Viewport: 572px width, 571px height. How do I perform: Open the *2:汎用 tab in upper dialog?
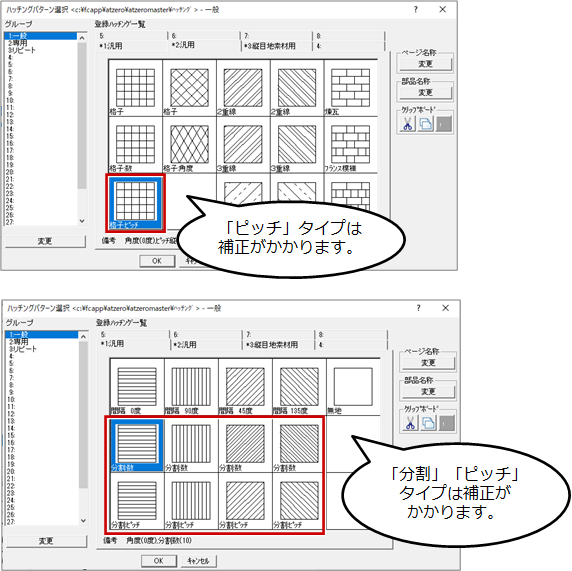(204, 45)
